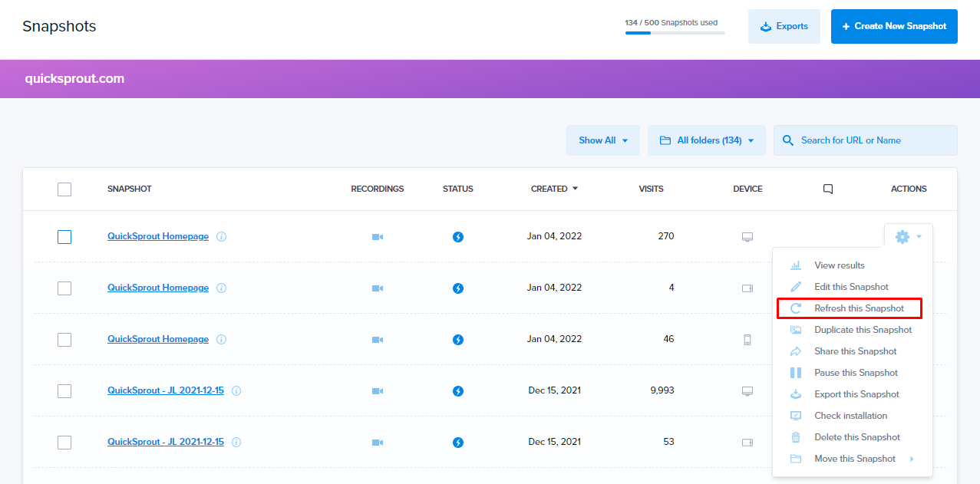Viewport: 980px width, 484px height.
Task: Click tablet device icon in 53 visits row
Action: 747,443
